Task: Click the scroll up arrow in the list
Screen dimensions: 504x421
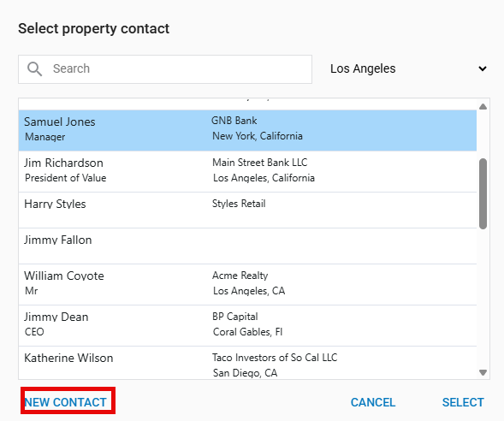Action: 483,107
